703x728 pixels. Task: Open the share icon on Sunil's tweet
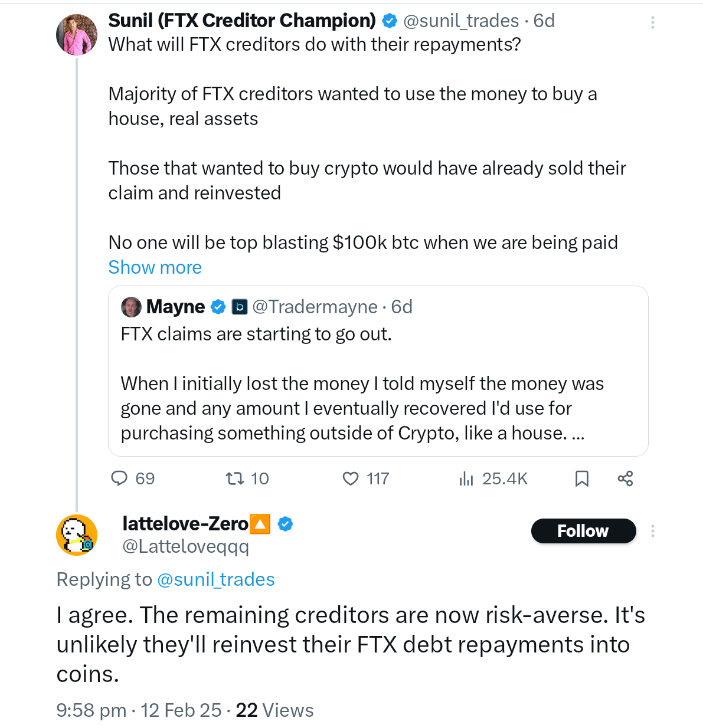click(625, 479)
